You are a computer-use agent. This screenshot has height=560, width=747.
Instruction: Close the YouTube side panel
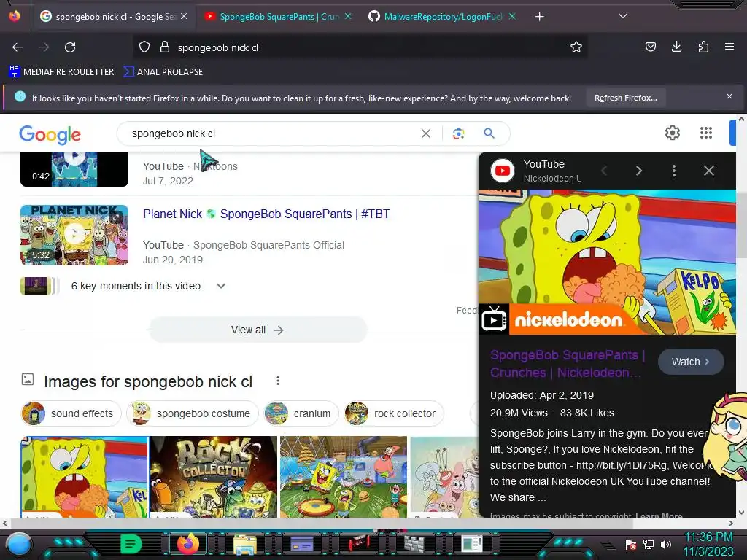click(x=709, y=171)
